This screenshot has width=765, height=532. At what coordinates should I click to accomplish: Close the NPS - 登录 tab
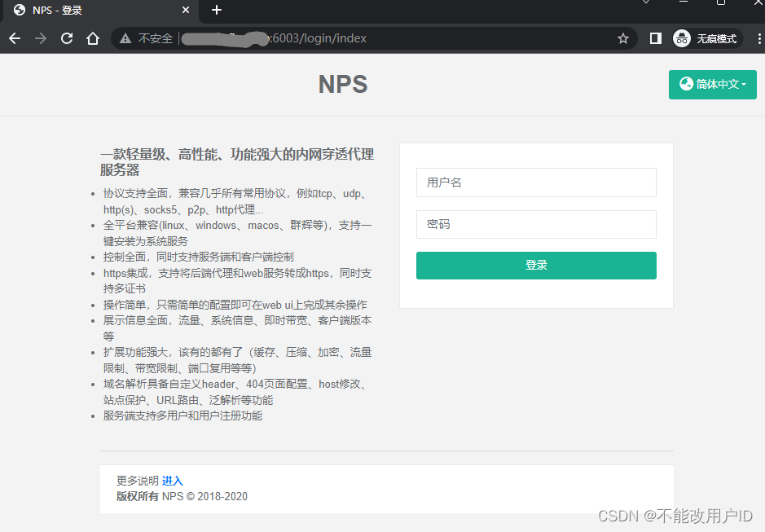[186, 10]
